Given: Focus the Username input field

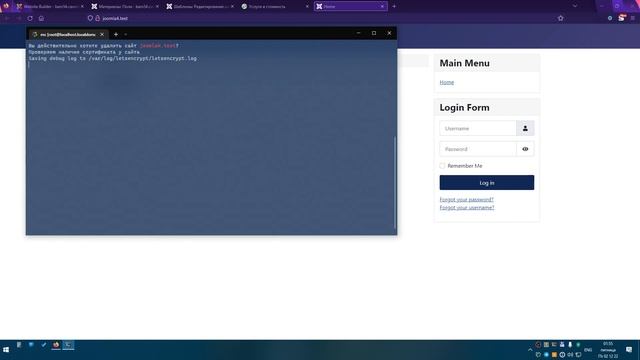Looking at the screenshot, I should 478,128.
